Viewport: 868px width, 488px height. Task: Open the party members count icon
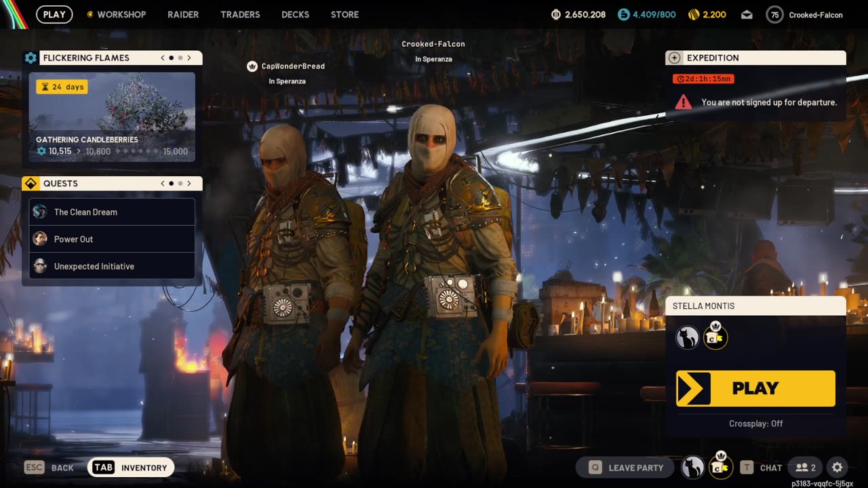(x=806, y=468)
